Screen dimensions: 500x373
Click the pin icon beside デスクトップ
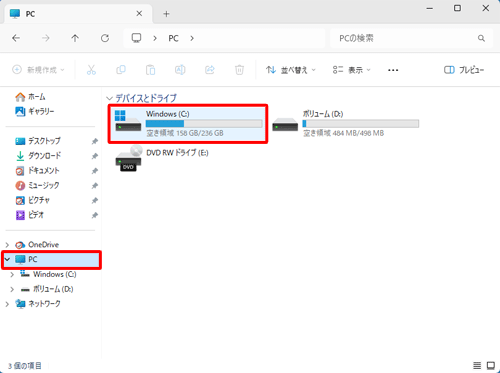pyautogui.click(x=95, y=141)
